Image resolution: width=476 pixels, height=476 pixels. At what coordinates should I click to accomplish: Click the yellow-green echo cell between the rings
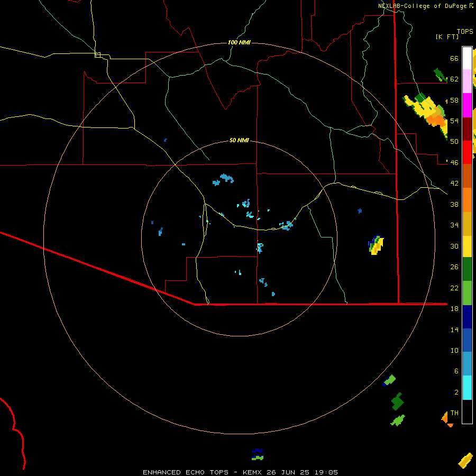(376, 244)
